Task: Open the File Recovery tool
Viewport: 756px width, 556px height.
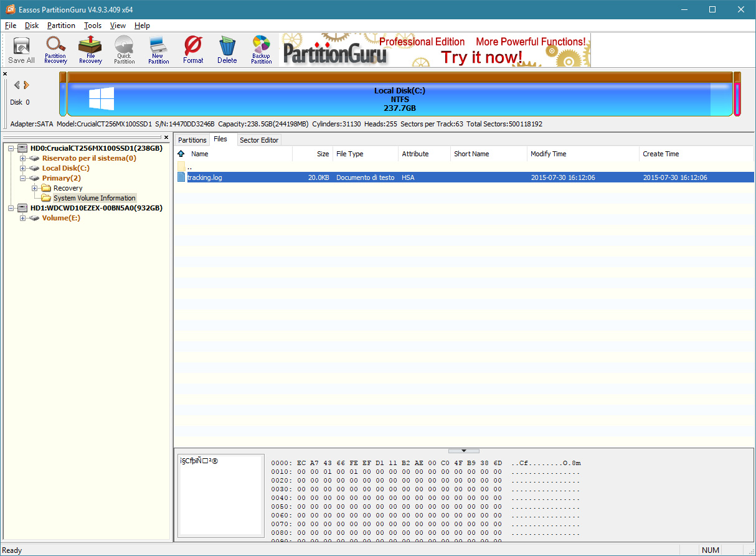Action: click(x=90, y=50)
